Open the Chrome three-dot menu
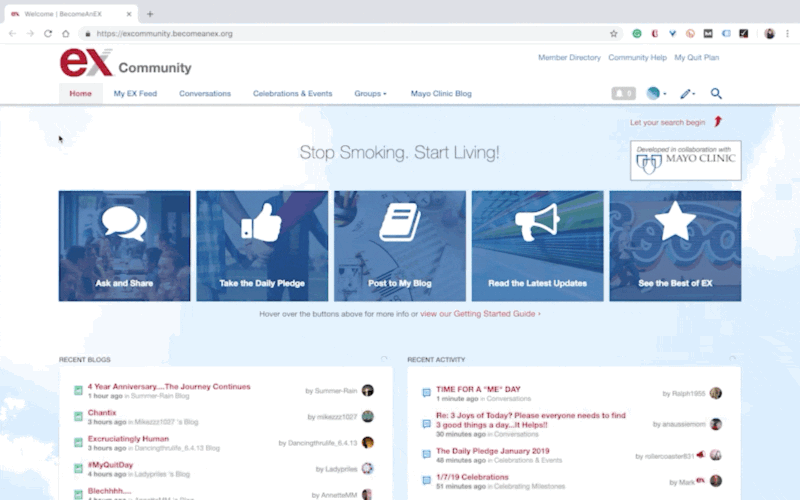Image resolution: width=800 pixels, height=500 pixels. 787,34
